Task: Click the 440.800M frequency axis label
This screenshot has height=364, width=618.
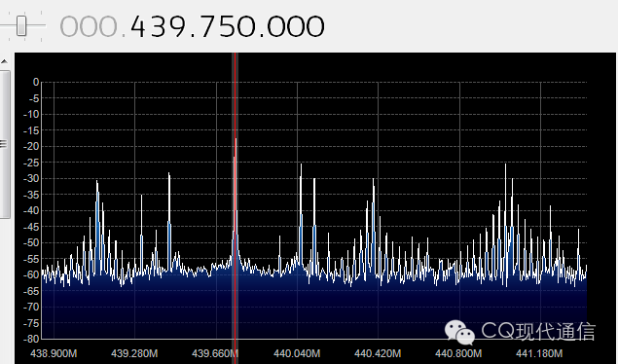Action: 458,353
